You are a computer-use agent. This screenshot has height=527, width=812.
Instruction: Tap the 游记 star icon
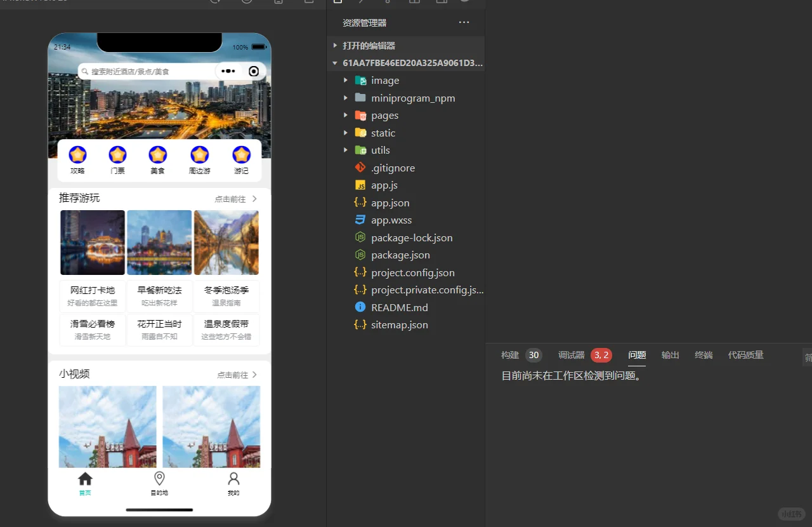(x=241, y=155)
